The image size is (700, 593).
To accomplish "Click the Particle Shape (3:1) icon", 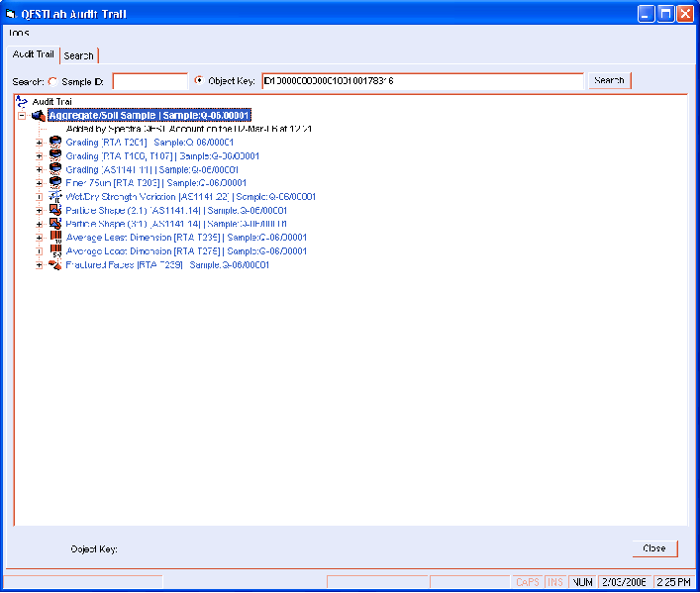I will click(x=55, y=224).
